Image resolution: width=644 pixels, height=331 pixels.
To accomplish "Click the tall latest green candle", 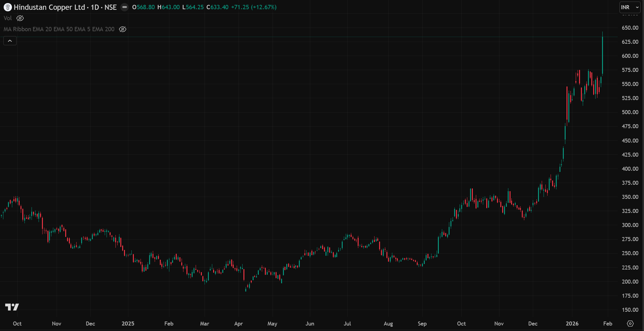I will (x=602, y=55).
